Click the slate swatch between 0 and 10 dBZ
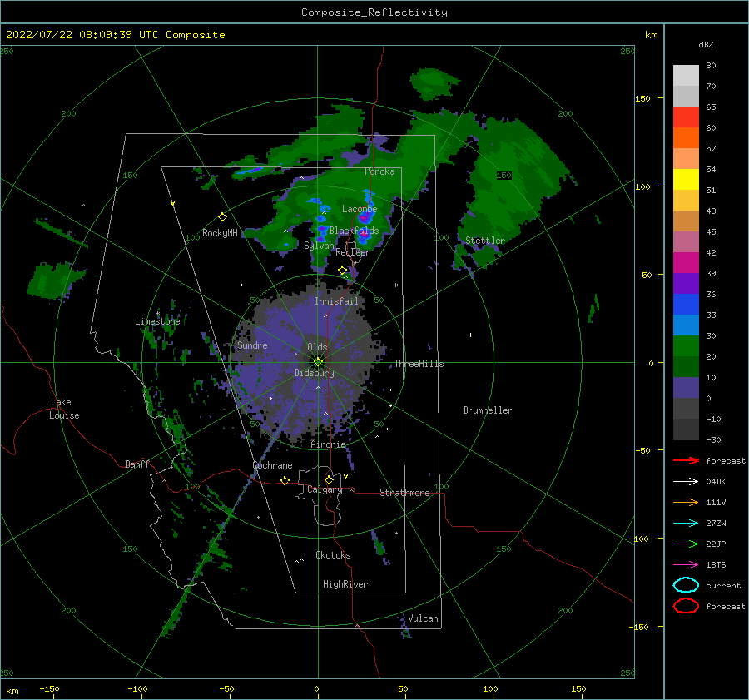Viewport: 749px width, 700px height. click(x=686, y=388)
